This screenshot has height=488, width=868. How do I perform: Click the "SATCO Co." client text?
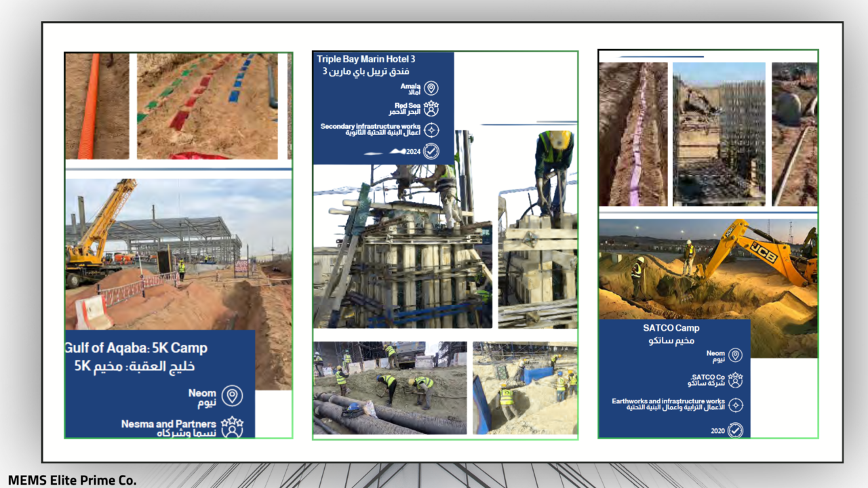[708, 377]
